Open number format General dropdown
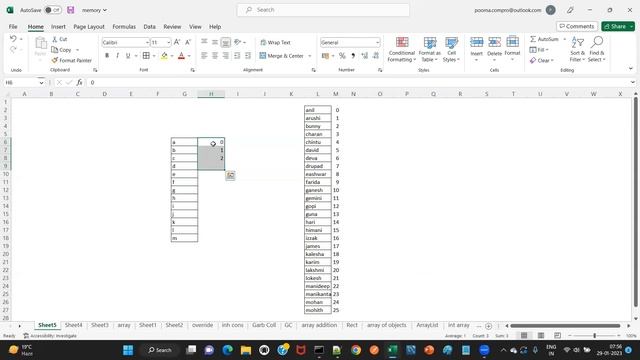This screenshot has width=640, height=360. coord(378,42)
